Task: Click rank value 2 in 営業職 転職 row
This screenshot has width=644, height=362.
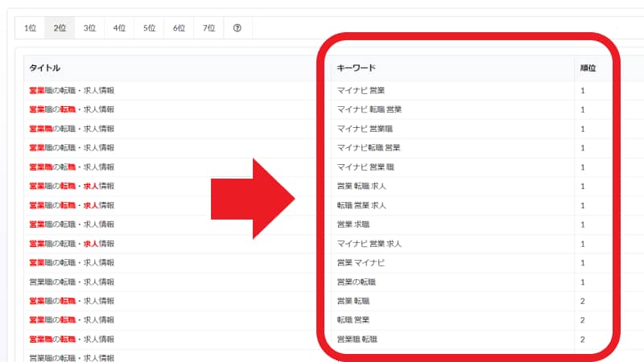Action: coord(582,339)
